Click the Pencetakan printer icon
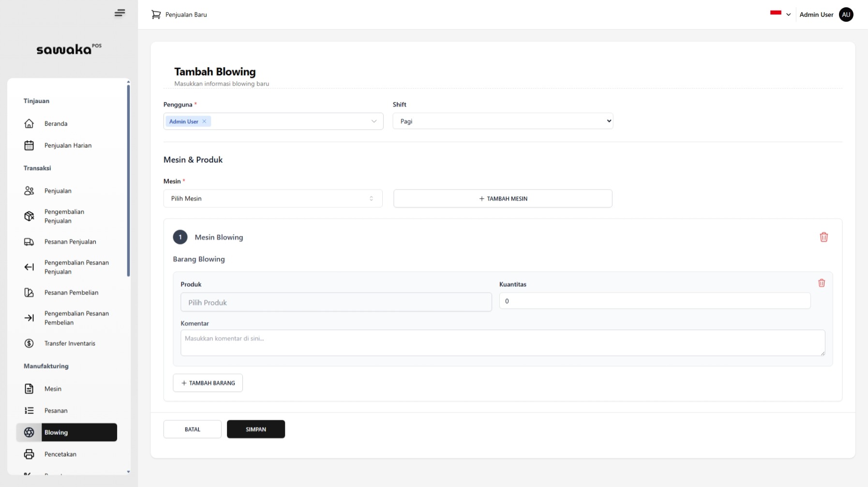The image size is (868, 487). 29,454
